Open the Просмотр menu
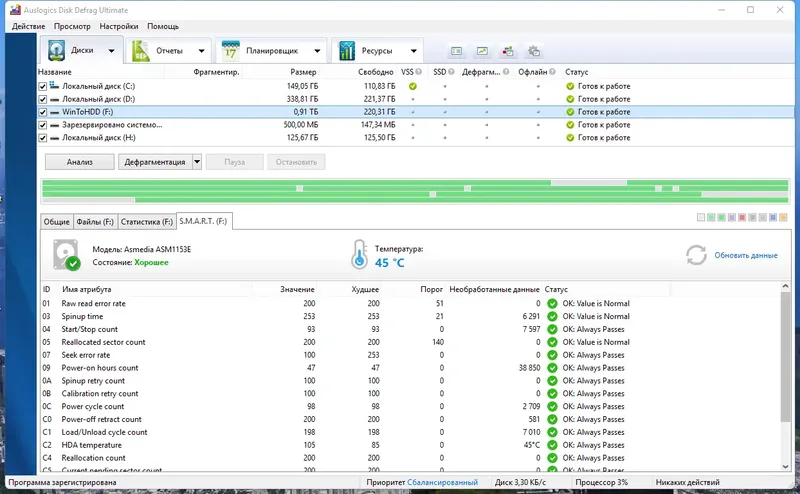800x494 pixels. pos(72,27)
